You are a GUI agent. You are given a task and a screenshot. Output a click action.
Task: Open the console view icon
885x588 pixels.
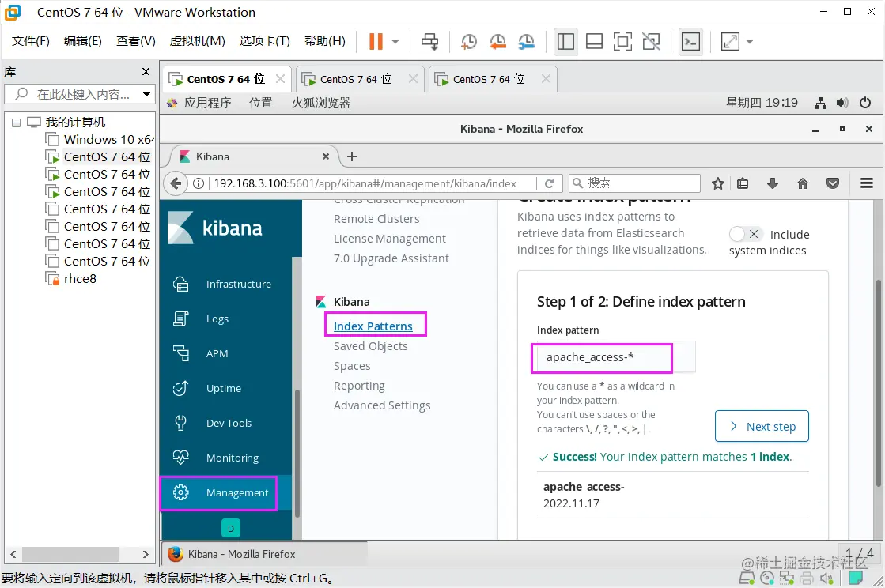click(691, 41)
